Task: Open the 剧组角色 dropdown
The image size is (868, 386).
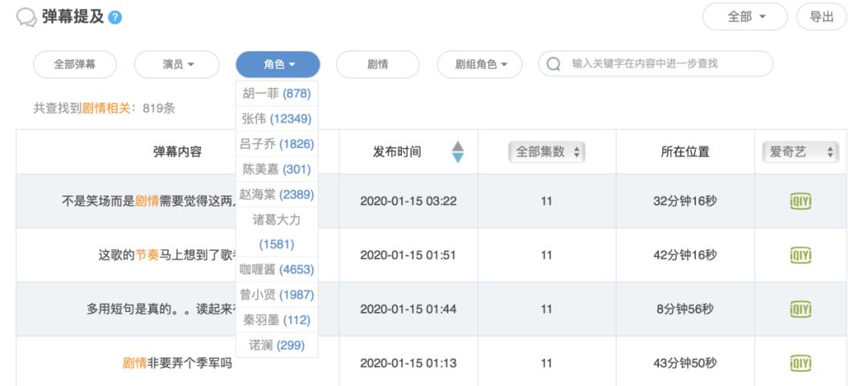Action: (479, 64)
